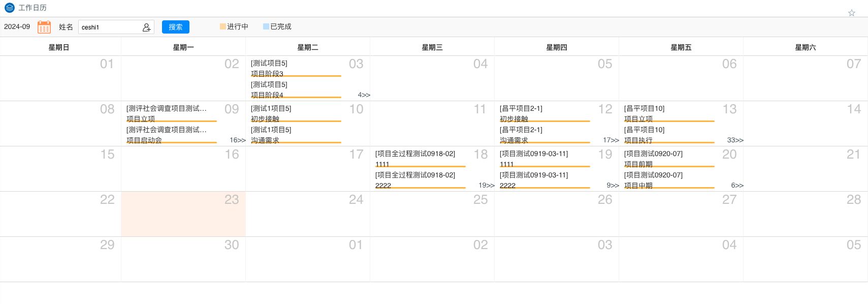
Task: Open the 项目阶段3 task entry
Action: point(267,74)
